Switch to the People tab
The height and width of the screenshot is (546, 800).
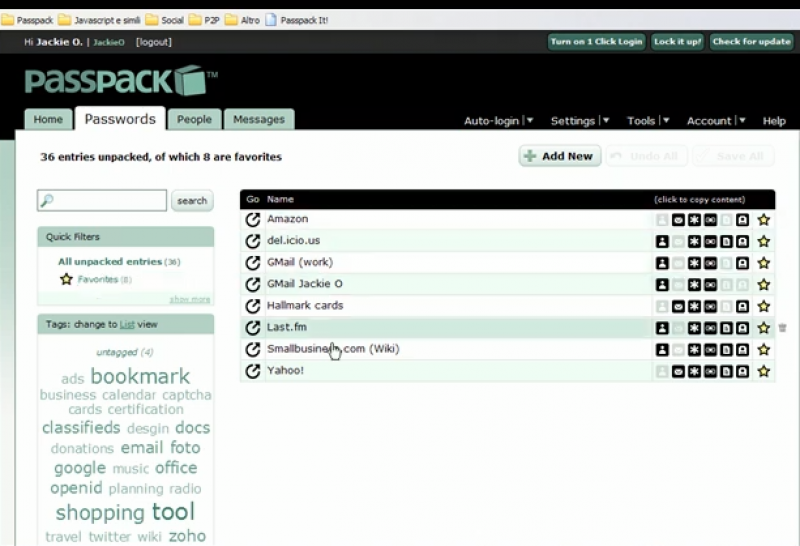click(x=194, y=119)
